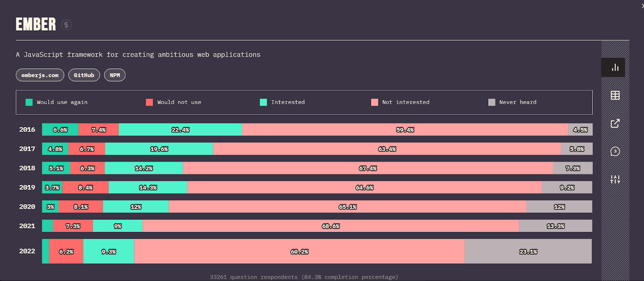
Task: Click the dollar sponsor icon beside Ember
Action: (66, 25)
